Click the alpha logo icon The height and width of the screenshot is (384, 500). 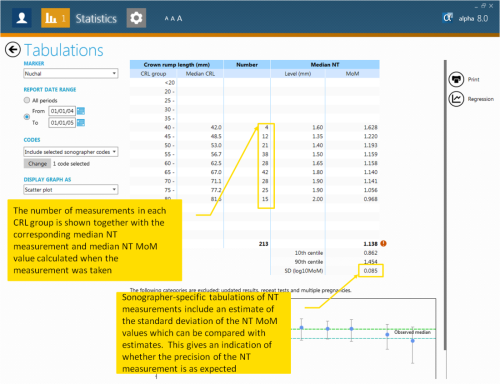point(448,17)
